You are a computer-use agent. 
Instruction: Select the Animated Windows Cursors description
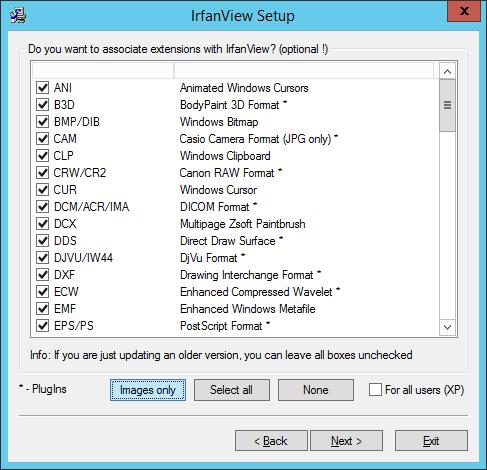pyautogui.click(x=244, y=88)
